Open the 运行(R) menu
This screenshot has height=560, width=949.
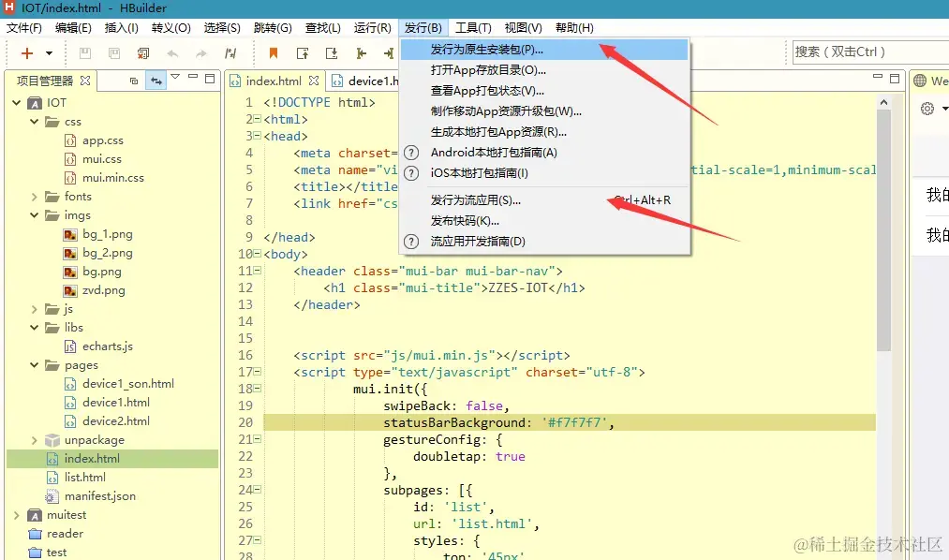click(372, 27)
